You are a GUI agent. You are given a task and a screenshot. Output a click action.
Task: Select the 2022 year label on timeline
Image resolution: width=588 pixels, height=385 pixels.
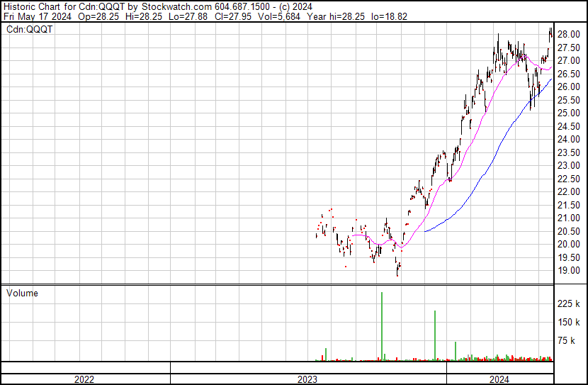(84, 379)
